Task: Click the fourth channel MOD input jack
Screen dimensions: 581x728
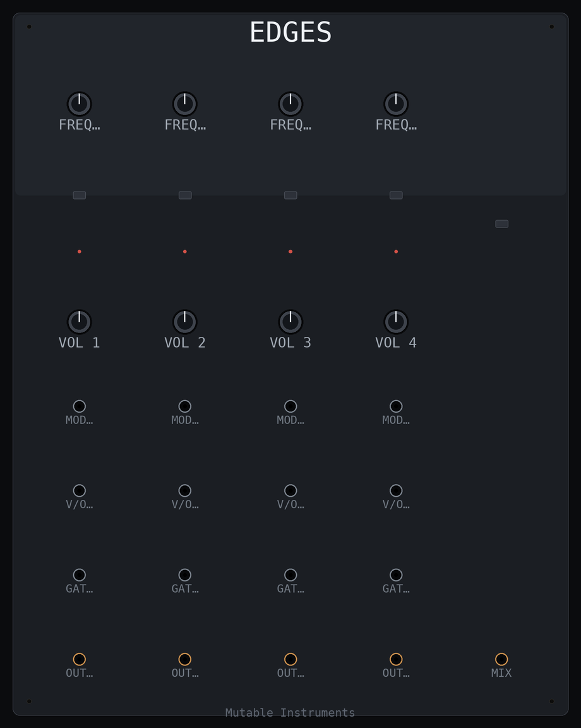Action: pos(396,406)
